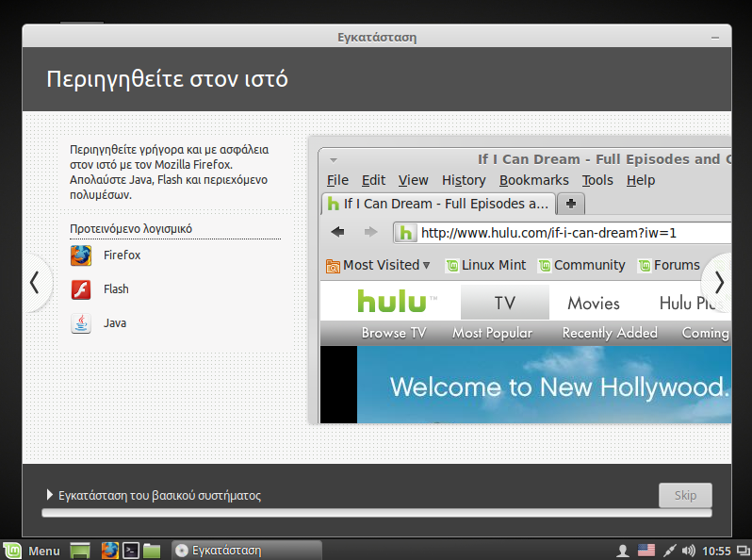Click the hulu site favicon in address bar
Image resolution: width=752 pixels, height=560 pixels.
(x=406, y=233)
